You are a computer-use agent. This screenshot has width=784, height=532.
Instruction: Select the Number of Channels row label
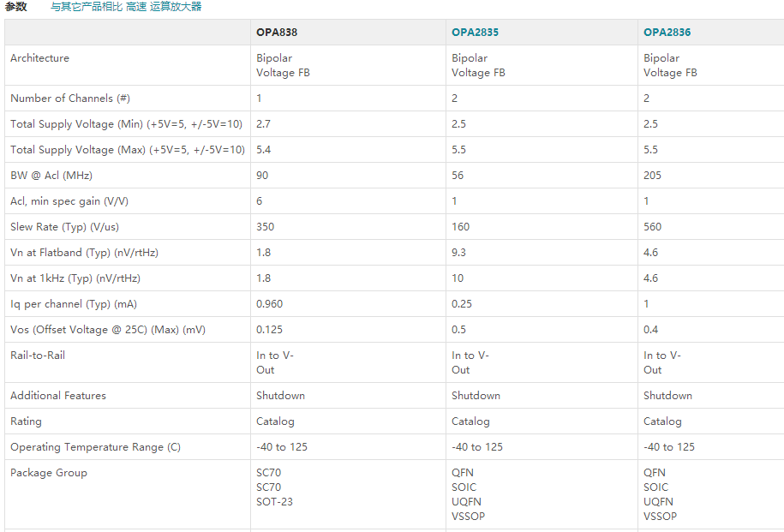(70, 99)
